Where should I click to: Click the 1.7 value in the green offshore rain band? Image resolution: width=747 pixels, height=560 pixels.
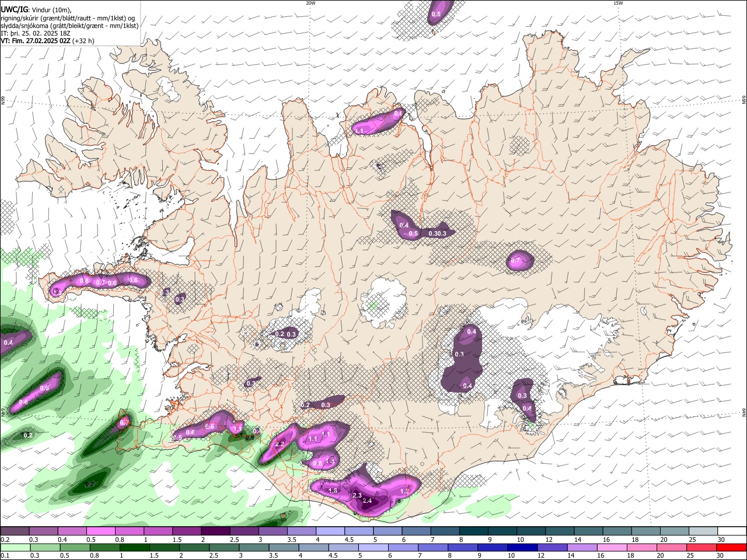[90, 485]
